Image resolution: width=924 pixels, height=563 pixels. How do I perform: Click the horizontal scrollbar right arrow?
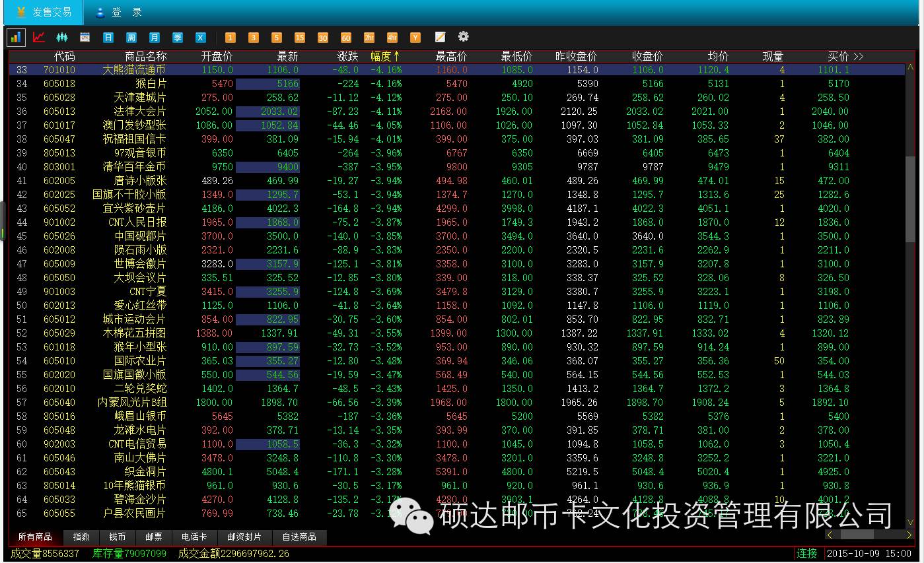pyautogui.click(x=909, y=535)
